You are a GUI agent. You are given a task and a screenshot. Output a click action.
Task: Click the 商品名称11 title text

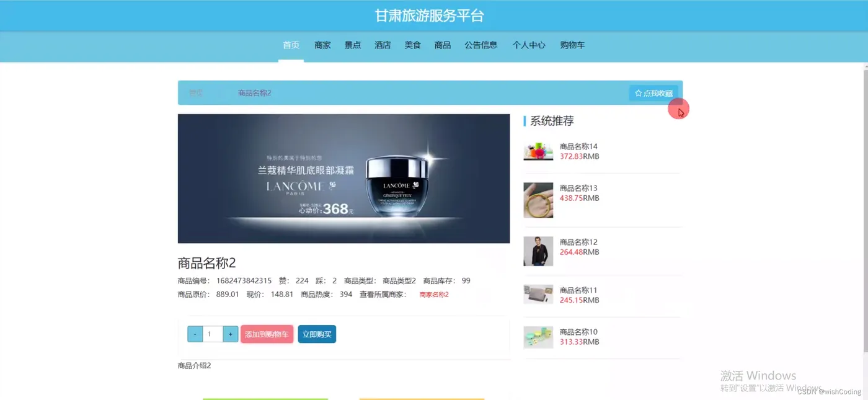click(578, 290)
